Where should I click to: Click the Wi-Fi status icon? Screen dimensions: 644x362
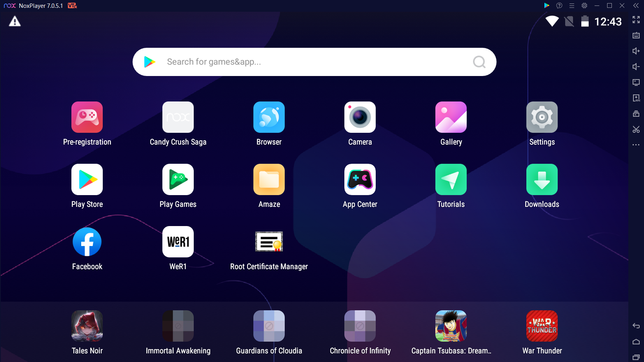pos(552,21)
